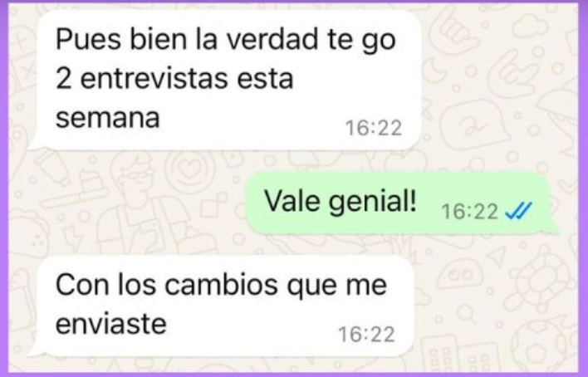Click the soccer ball doodle
The height and width of the screenshot is (377, 588).
[541, 347]
